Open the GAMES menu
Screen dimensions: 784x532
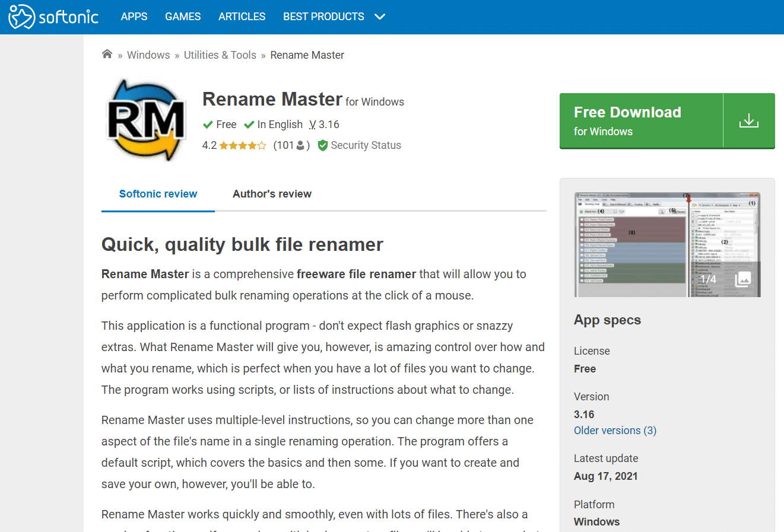(183, 17)
